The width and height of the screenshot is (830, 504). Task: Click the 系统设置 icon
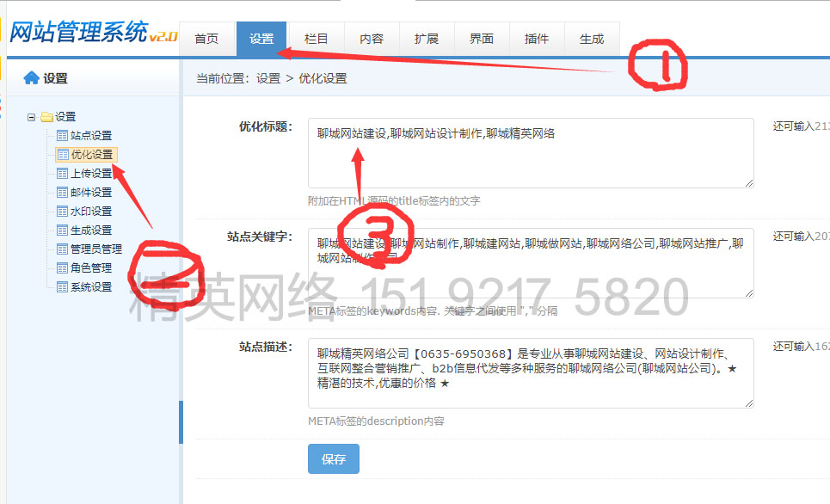(x=60, y=286)
